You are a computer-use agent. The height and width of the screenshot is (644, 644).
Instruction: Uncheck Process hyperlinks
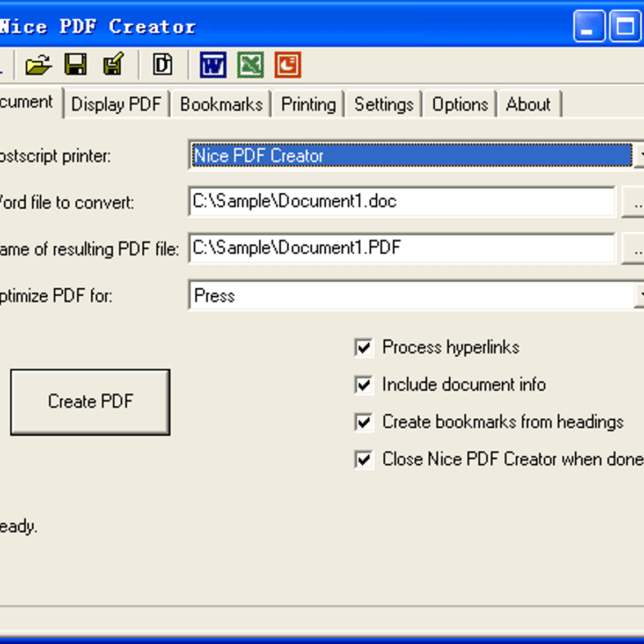pos(364,347)
